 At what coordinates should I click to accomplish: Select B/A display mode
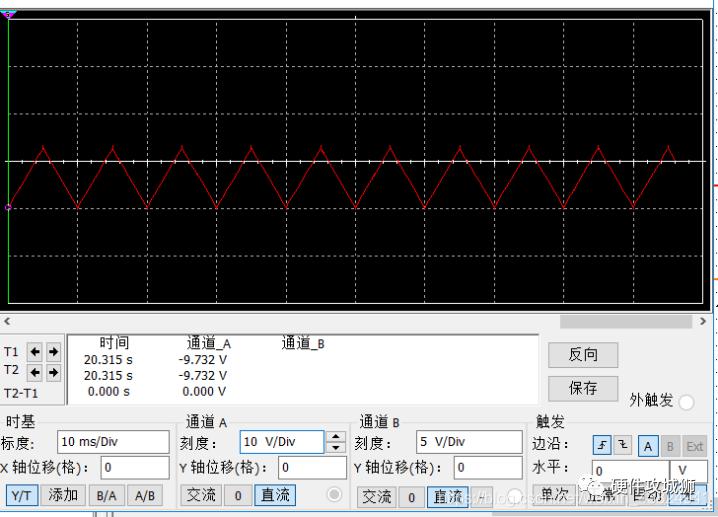click(106, 495)
